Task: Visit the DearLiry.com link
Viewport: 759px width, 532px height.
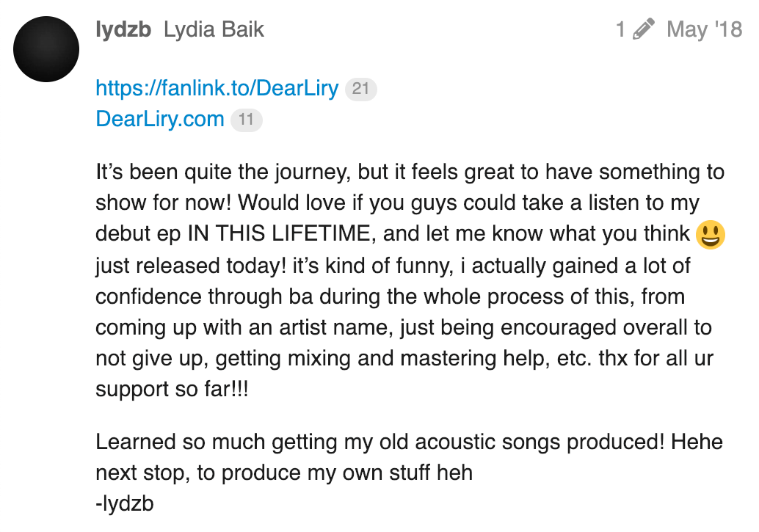Action: 160,119
